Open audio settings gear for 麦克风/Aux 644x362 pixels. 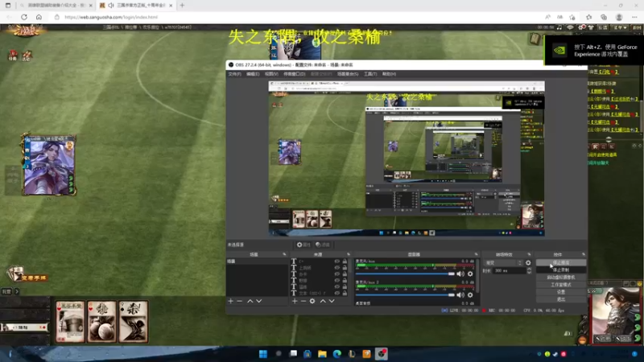470,274
